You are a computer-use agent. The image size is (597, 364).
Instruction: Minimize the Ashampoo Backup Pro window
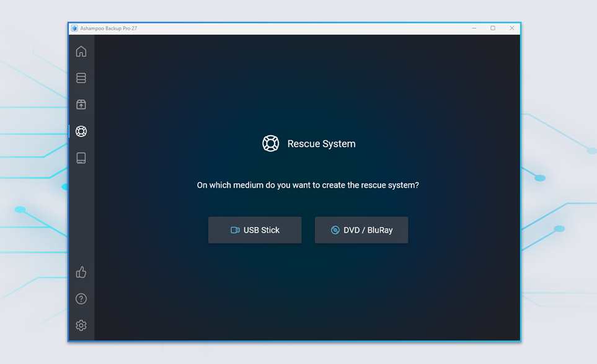(x=474, y=28)
